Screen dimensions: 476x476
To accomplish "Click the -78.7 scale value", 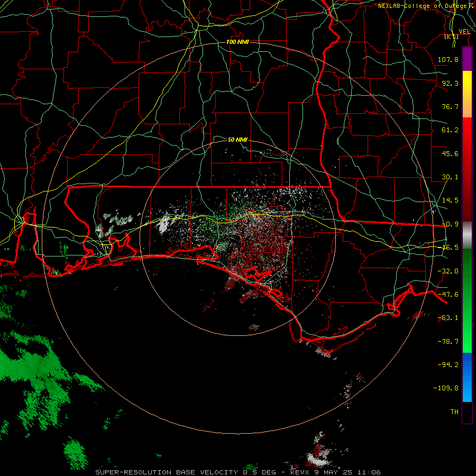I will [448, 342].
